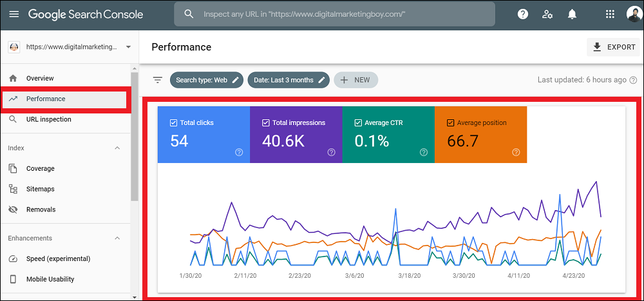This screenshot has width=644, height=301.
Task: Click the Export download arrow icon
Action: point(597,47)
